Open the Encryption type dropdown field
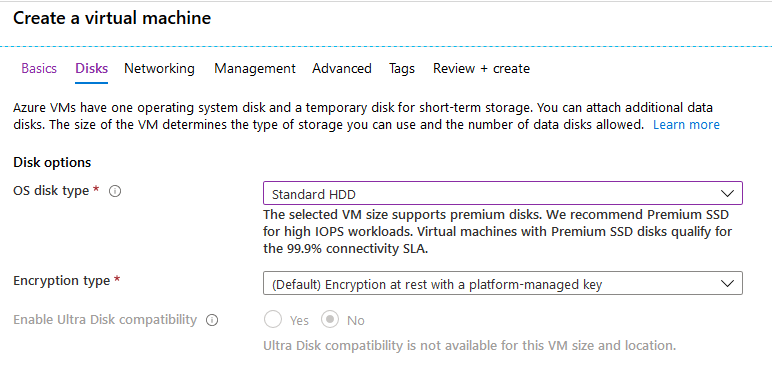 [x=503, y=283]
